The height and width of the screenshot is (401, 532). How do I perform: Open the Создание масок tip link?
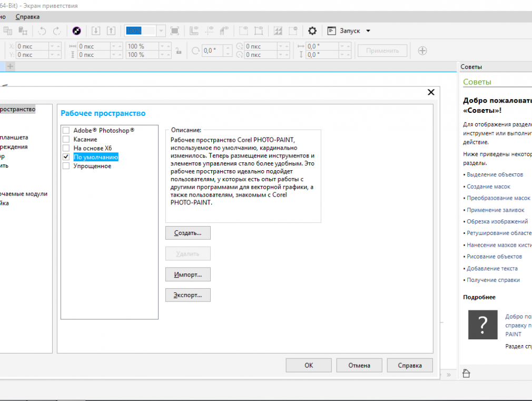coord(489,187)
